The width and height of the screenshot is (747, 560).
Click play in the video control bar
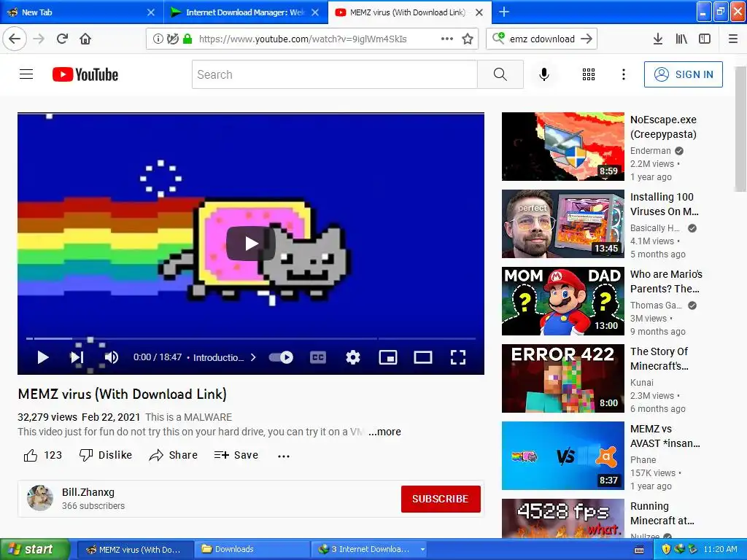click(x=43, y=357)
